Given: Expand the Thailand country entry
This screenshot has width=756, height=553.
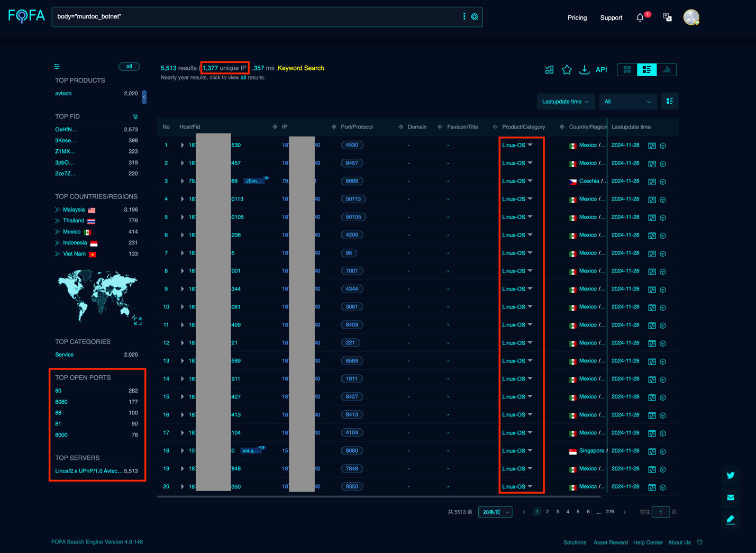Looking at the screenshot, I should tap(57, 221).
